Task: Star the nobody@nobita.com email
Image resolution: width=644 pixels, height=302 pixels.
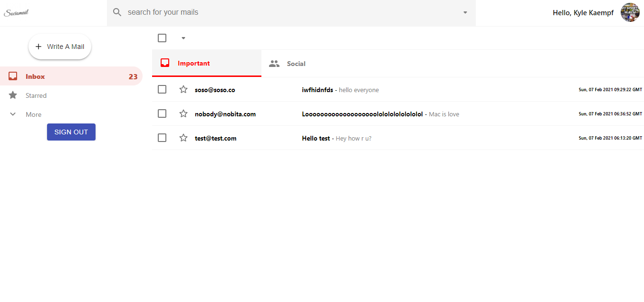Action: (183, 113)
